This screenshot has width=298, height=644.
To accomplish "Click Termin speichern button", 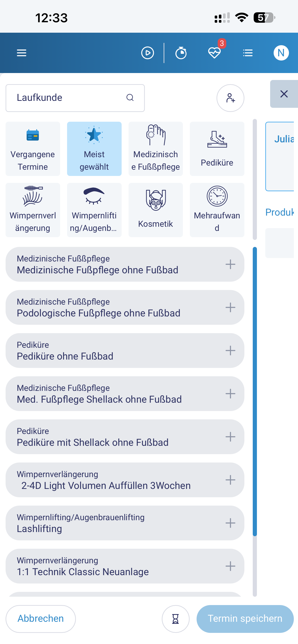I will pyautogui.click(x=245, y=618).
